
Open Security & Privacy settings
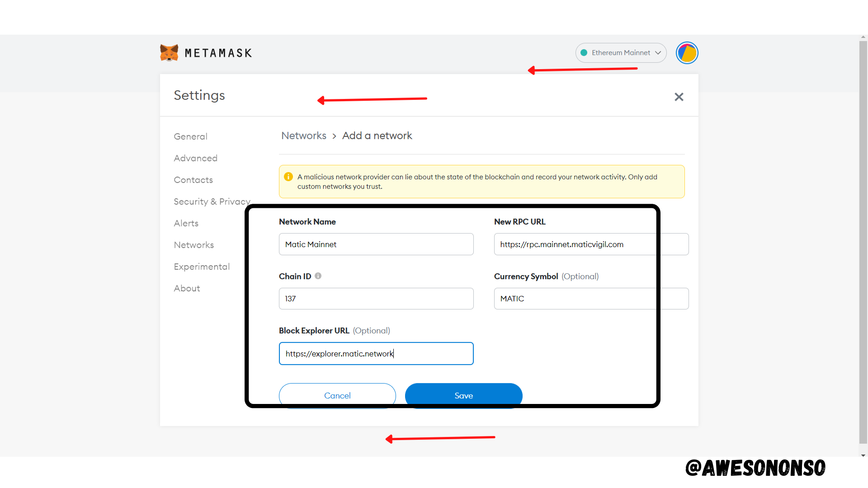[212, 202]
